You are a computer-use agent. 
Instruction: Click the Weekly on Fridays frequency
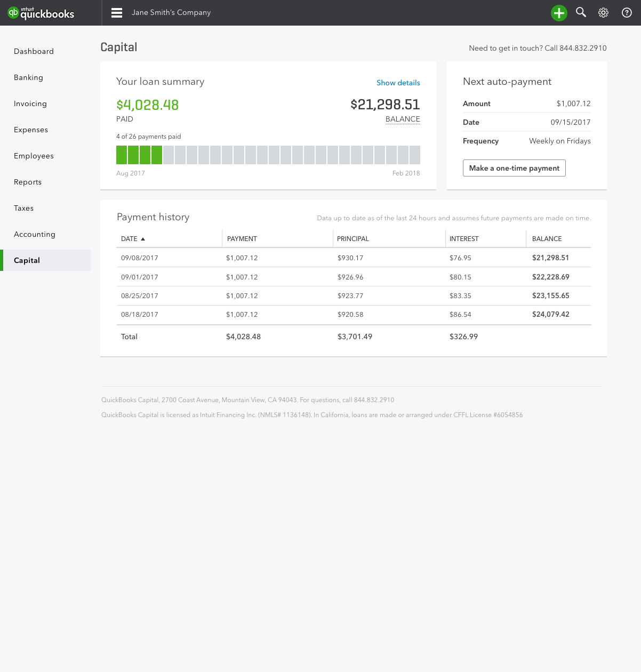pyautogui.click(x=560, y=141)
